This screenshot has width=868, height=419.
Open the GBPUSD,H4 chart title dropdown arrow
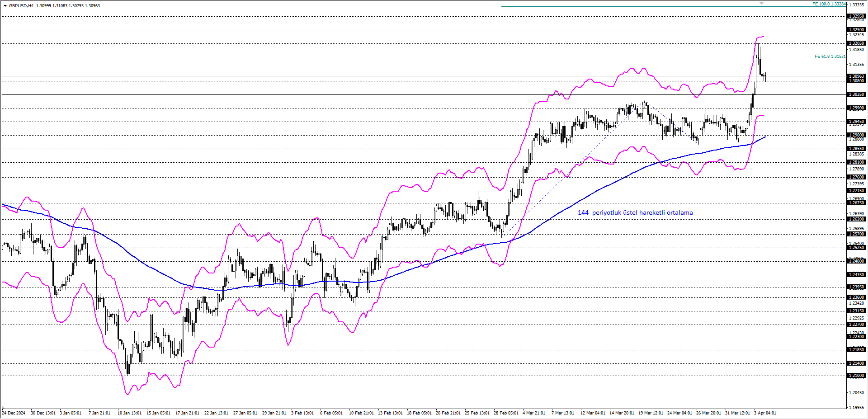coord(5,6)
